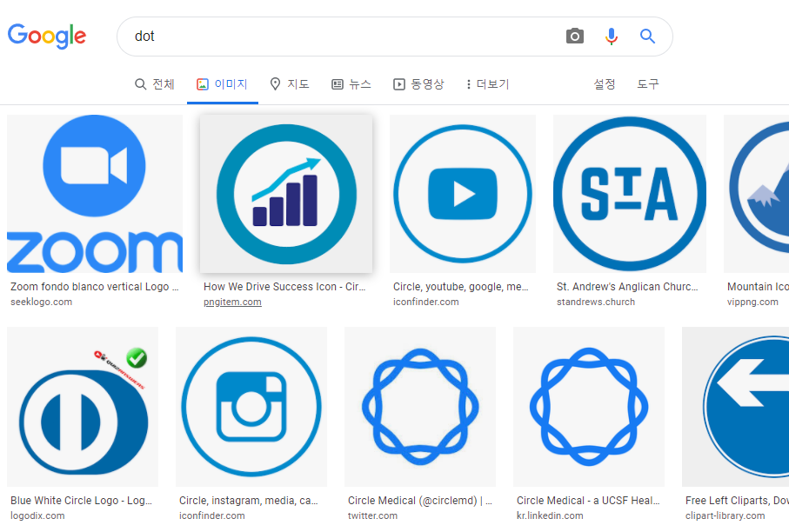Click 'Circle Medical - a UCSF Heal...' title
This screenshot has width=789, height=532.
tap(588, 501)
